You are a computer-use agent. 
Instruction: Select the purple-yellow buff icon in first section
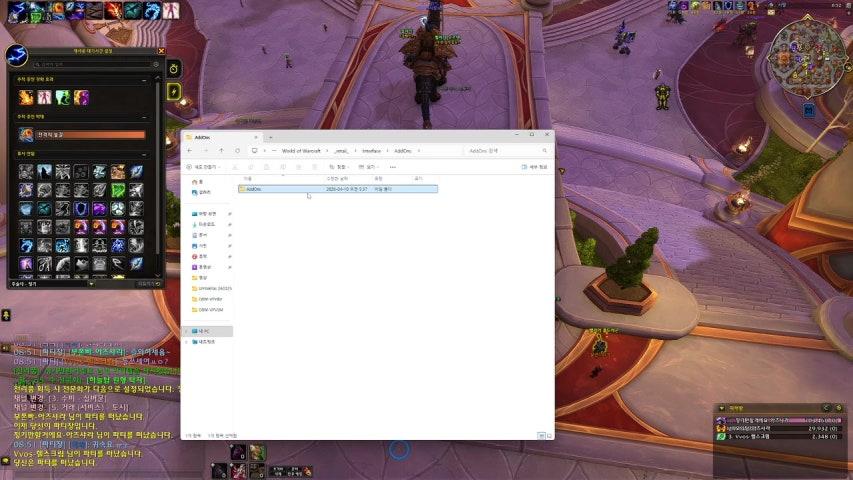point(82,97)
